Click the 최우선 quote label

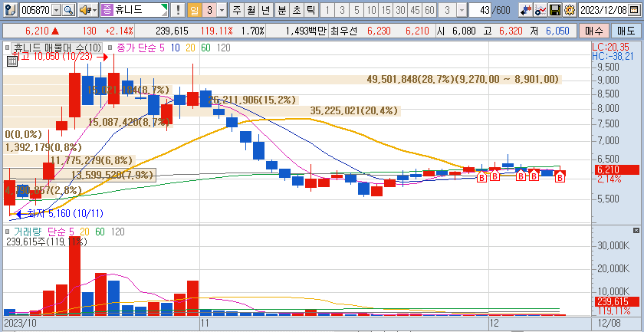click(344, 31)
